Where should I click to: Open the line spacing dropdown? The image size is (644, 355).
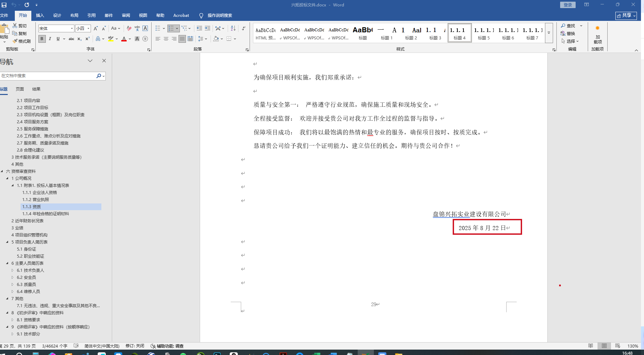coord(202,39)
